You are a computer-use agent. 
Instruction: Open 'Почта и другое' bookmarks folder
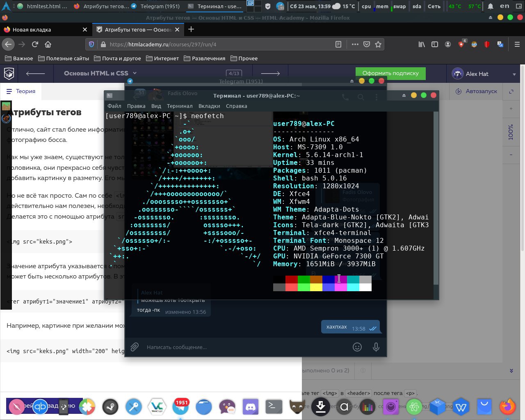[117, 58]
